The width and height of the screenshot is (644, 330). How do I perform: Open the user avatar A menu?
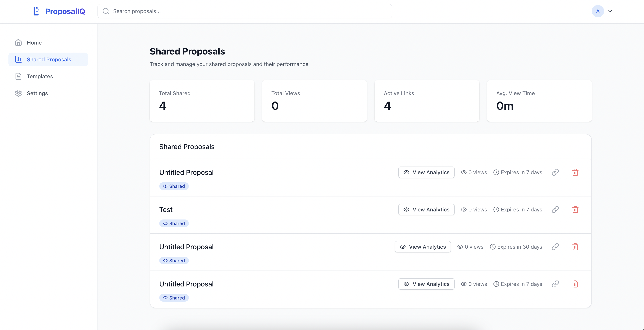[x=598, y=11]
